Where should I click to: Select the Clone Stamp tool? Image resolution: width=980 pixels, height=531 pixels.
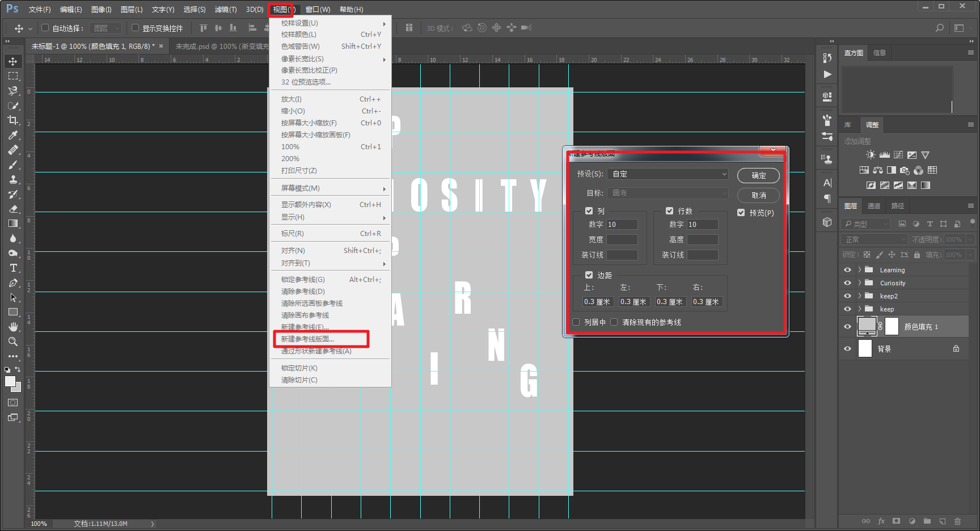click(13, 179)
